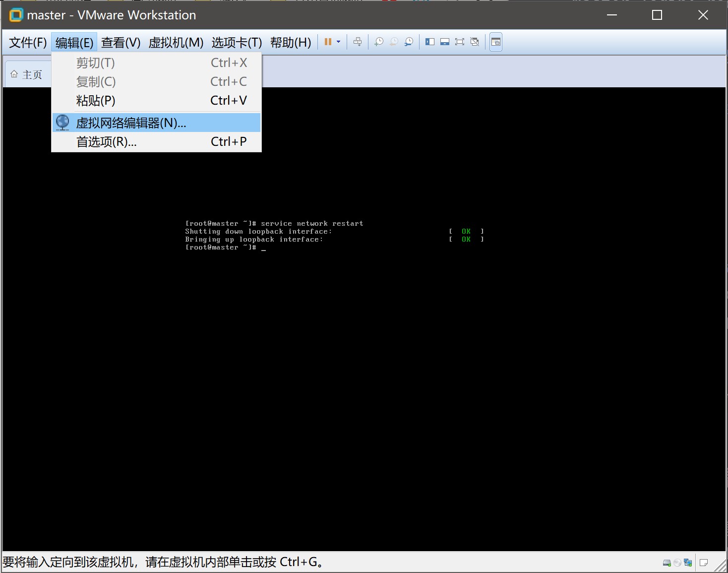Click the network adapter status icon

pyautogui.click(x=688, y=563)
